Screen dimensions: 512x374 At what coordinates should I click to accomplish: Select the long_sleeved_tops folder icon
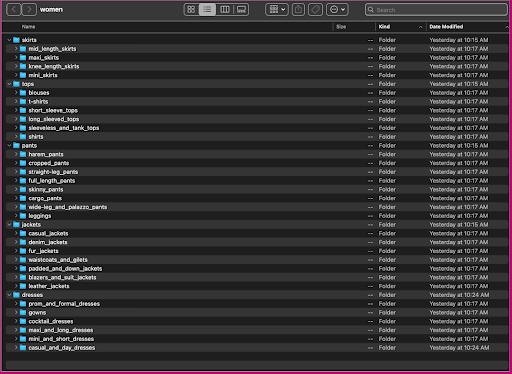click(23, 119)
